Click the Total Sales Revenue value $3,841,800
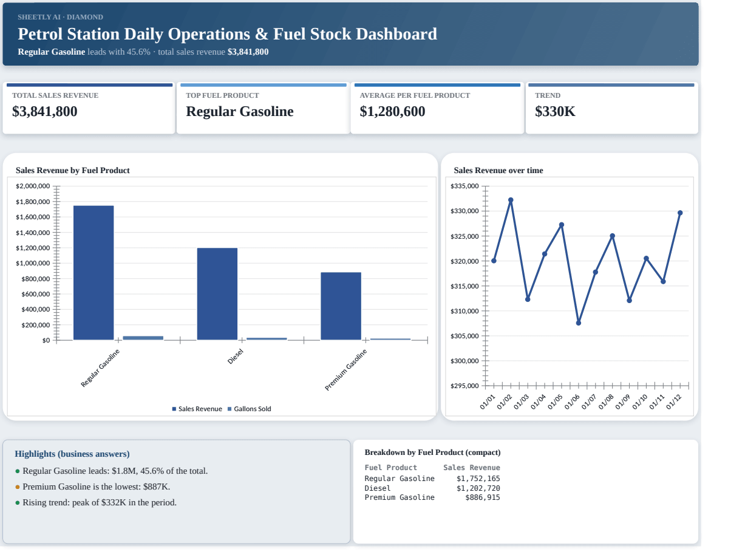Image resolution: width=745 pixels, height=560 pixels. (45, 112)
